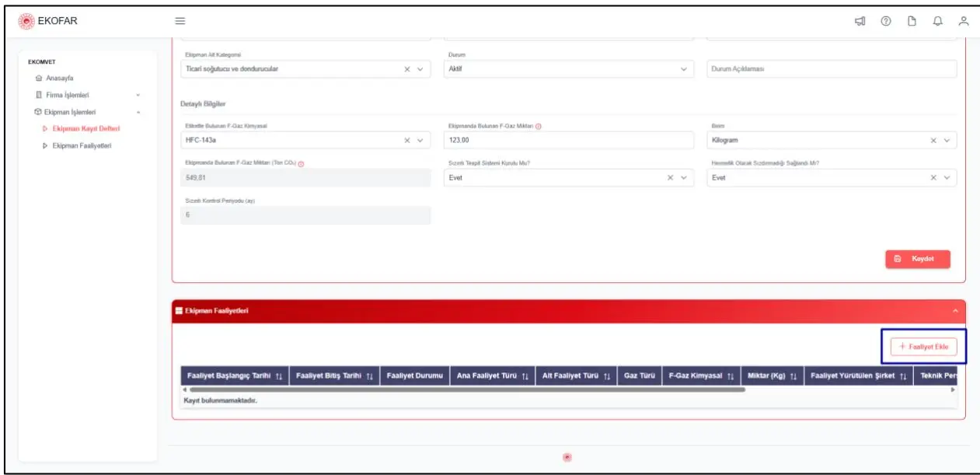Sort by Faaliyet Başlangıç Tarihi column
Viewport: 980px width, 475px height.
click(278, 376)
